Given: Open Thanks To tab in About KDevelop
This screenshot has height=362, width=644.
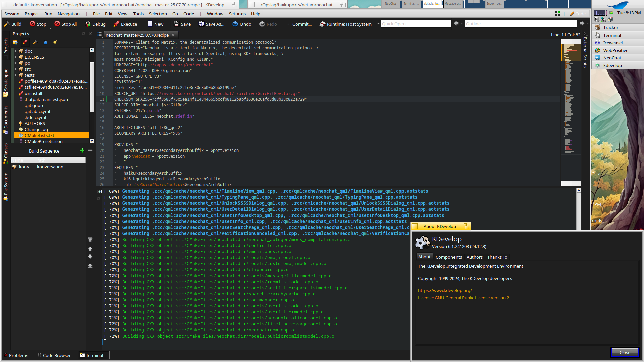Looking at the screenshot, I should (x=497, y=257).
